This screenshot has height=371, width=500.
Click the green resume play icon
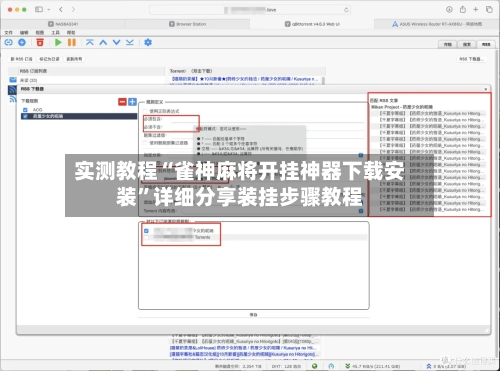[x=58, y=42]
